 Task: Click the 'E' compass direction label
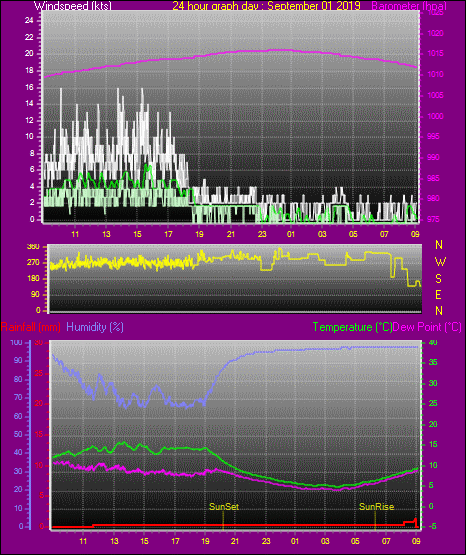click(438, 294)
